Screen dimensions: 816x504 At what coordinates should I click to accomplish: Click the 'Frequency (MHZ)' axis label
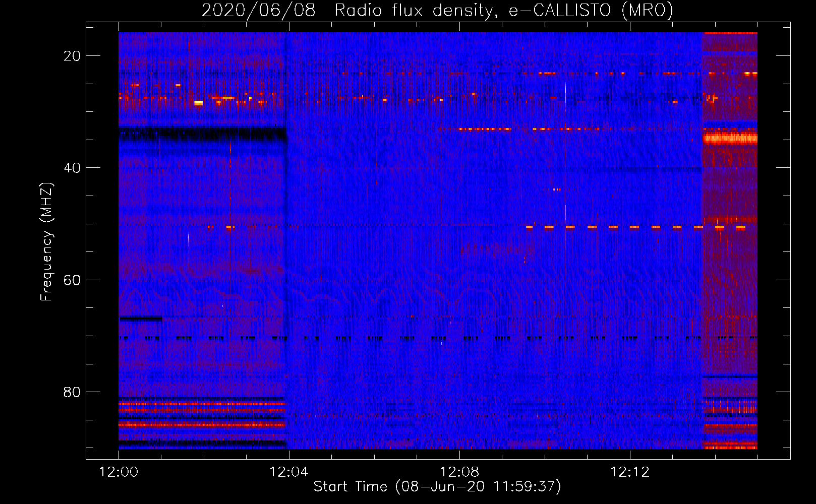(46, 242)
